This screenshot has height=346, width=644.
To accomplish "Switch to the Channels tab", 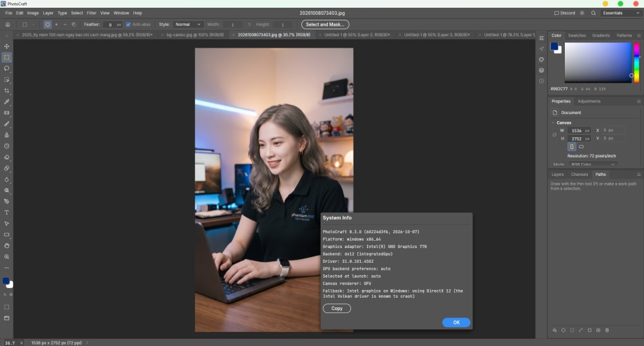I will [x=580, y=175].
